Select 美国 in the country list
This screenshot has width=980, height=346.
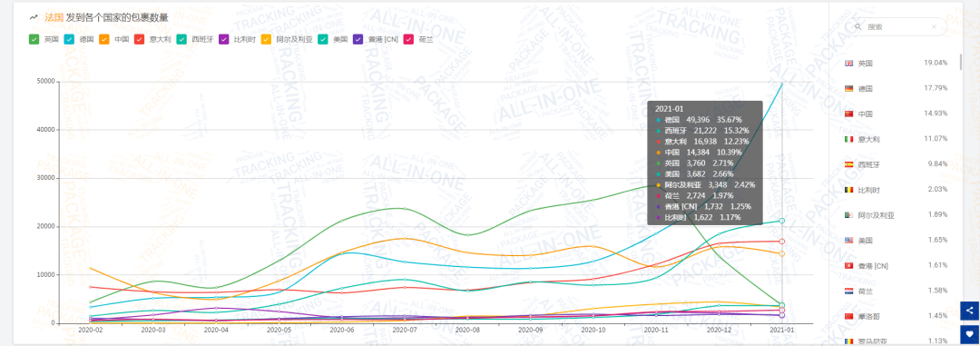(x=865, y=241)
